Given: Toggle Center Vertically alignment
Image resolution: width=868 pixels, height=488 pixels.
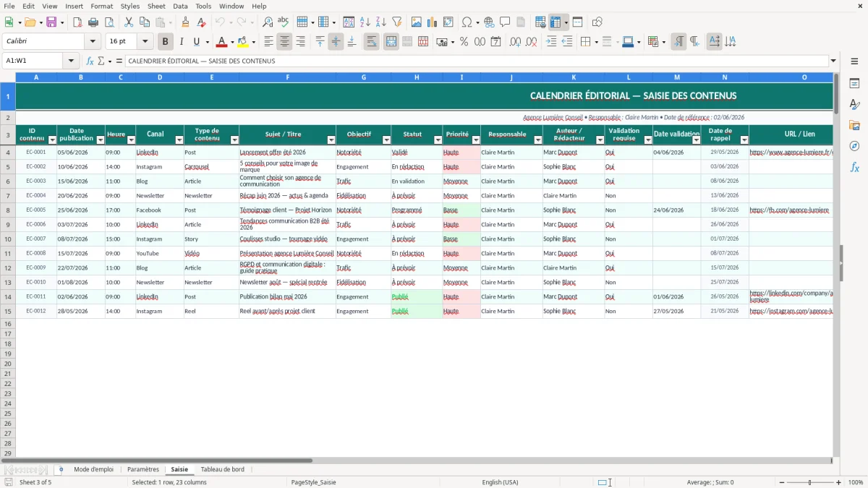Looking at the screenshot, I should pyautogui.click(x=336, y=42).
